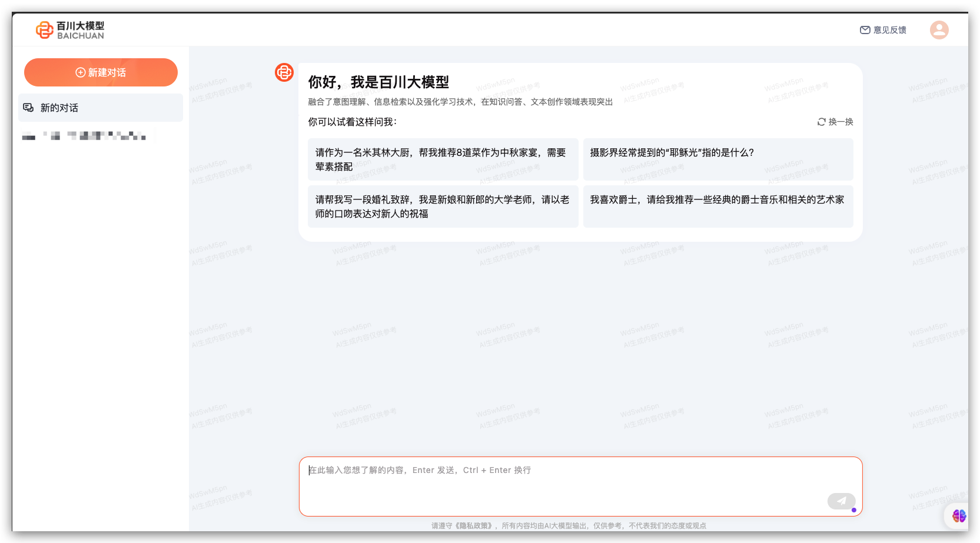Screen dimensions: 980x543
Task: Select the wedding speech prompt card
Action: click(443, 206)
